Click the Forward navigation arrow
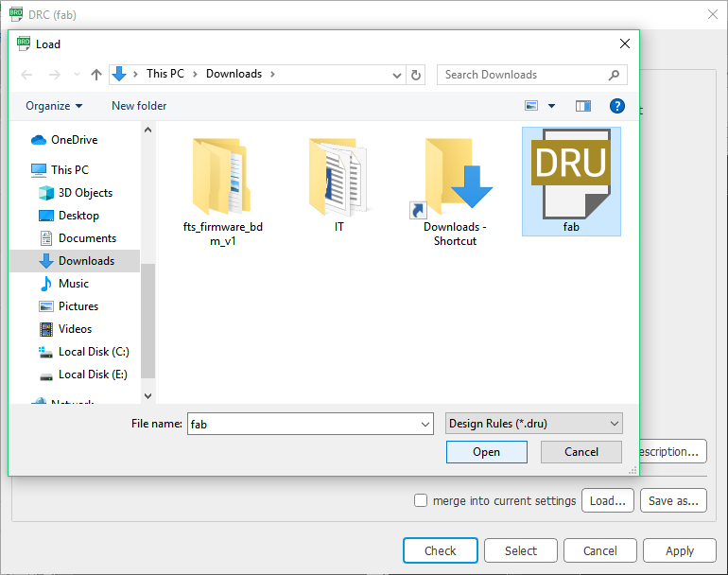The width and height of the screenshot is (728, 575). pos(54,75)
